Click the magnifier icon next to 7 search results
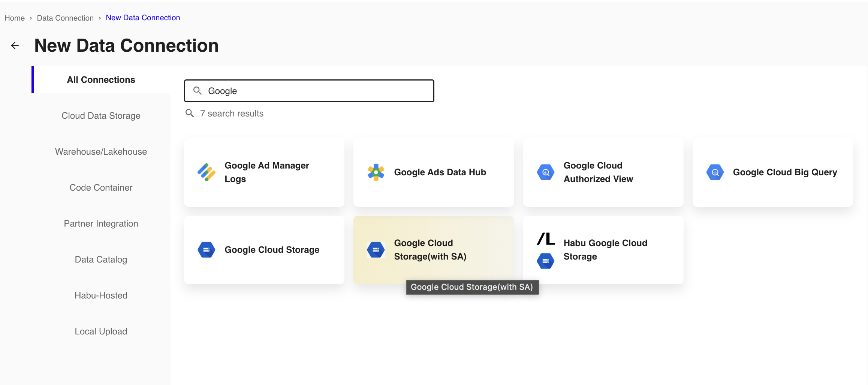 point(190,113)
